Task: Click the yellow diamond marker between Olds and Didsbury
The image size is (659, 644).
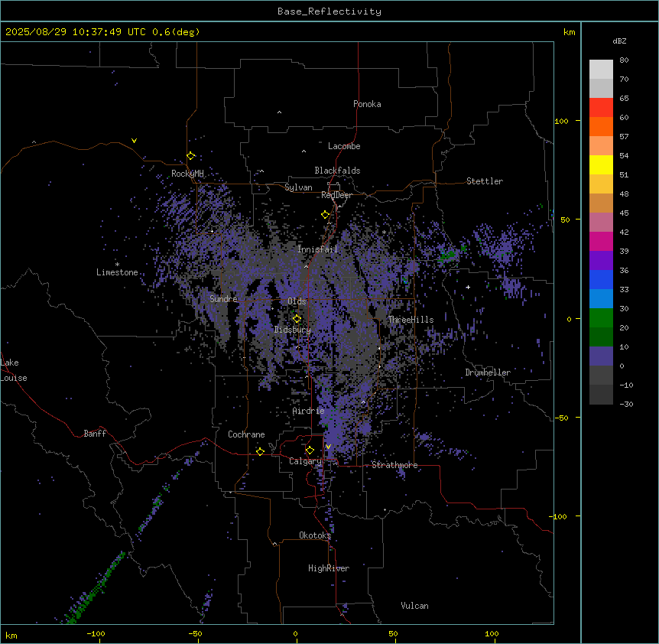Action: tap(297, 319)
